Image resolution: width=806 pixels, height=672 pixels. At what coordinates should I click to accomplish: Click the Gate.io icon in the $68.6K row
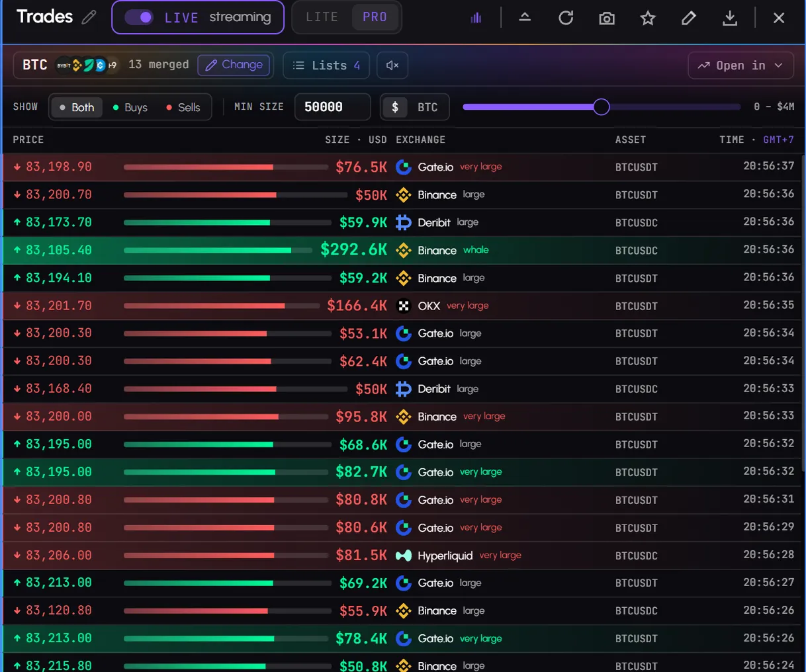[x=404, y=444]
